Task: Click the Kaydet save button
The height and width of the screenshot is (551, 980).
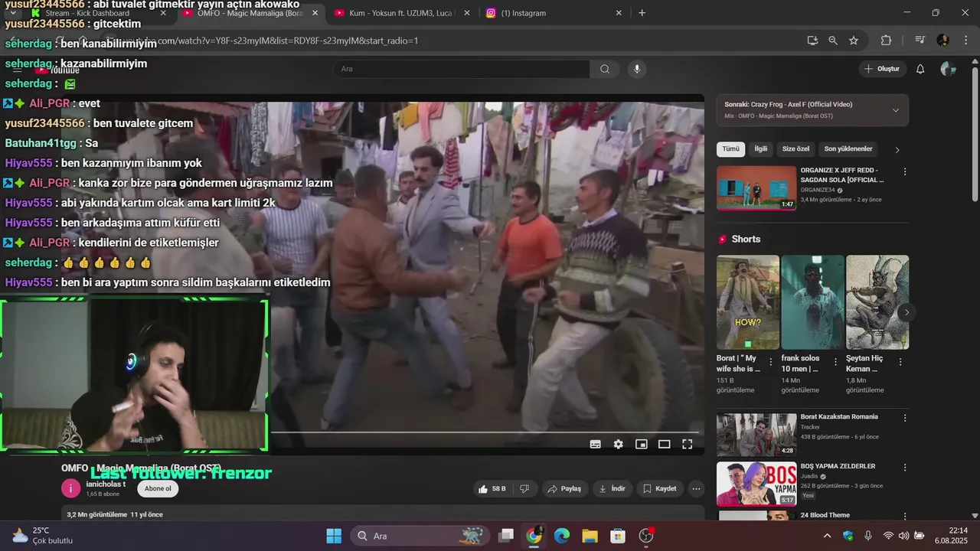Action: (x=659, y=488)
